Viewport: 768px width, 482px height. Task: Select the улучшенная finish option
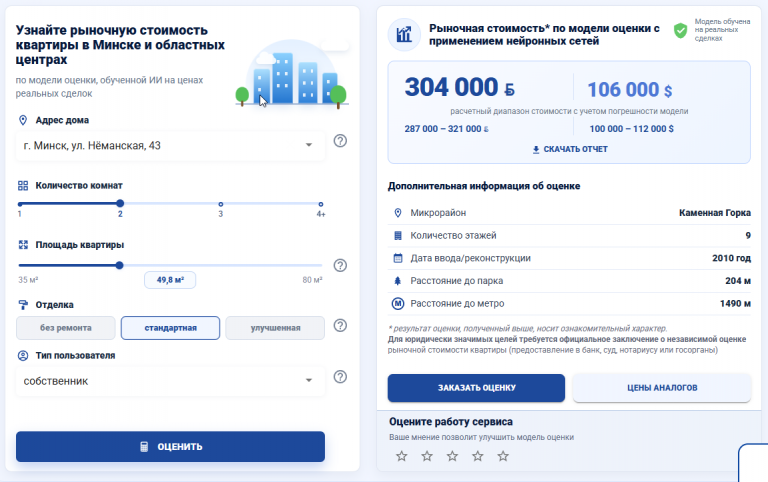pos(275,328)
